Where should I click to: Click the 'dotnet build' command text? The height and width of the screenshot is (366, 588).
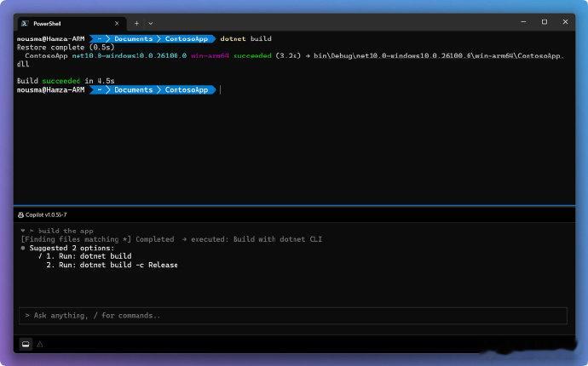(245, 38)
